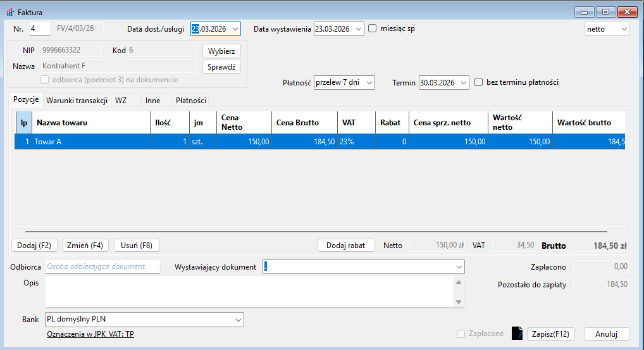644x350 pixels.
Task: Click the Wybierz contractor button
Action: click(221, 51)
